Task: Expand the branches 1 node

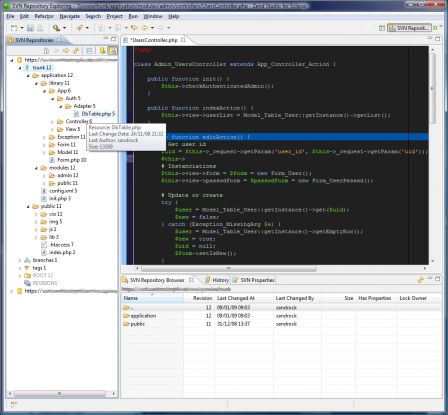Action: click(x=20, y=260)
